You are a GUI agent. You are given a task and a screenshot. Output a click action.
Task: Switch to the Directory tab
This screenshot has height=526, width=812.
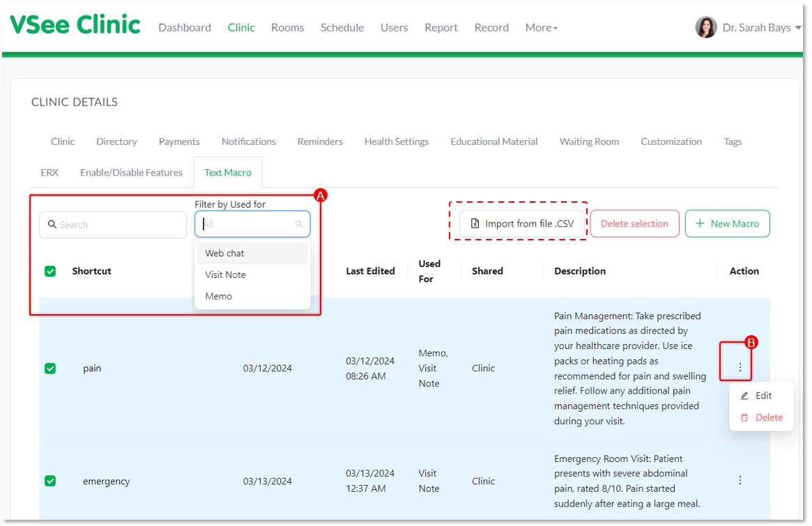[116, 141]
